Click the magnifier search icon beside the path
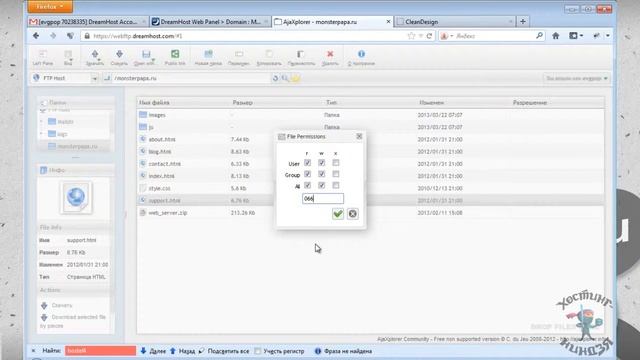Screen dimensions: 640x360 [x=285, y=78]
